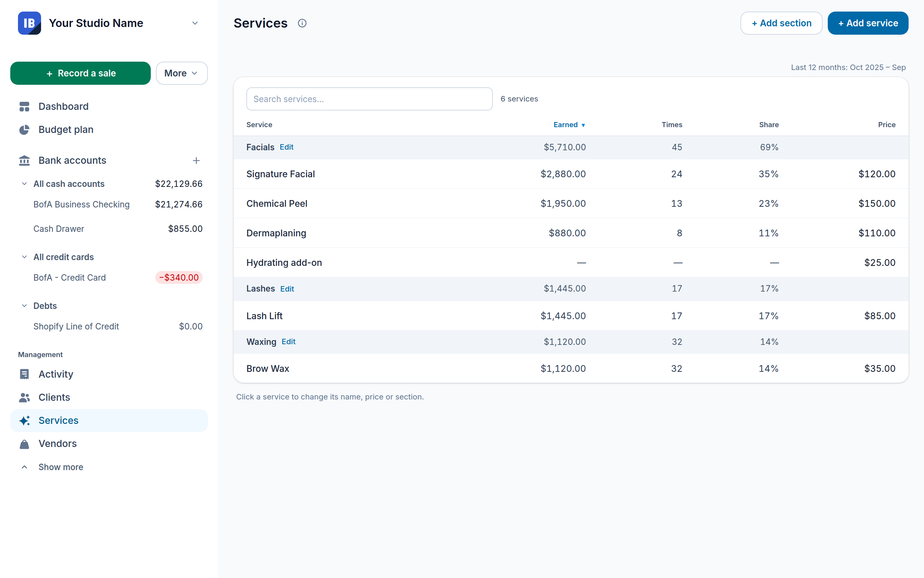The image size is (924, 578).
Task: Click the Bank accounts building icon
Action: pyautogui.click(x=24, y=161)
